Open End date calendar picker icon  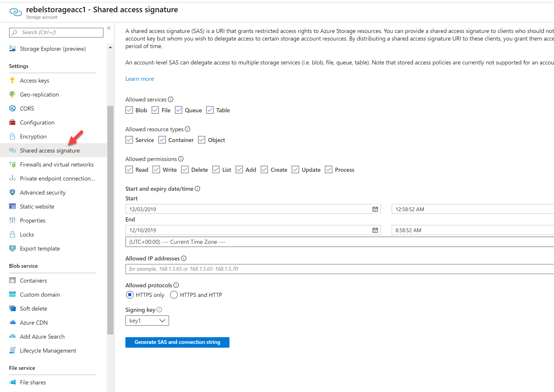(x=375, y=230)
